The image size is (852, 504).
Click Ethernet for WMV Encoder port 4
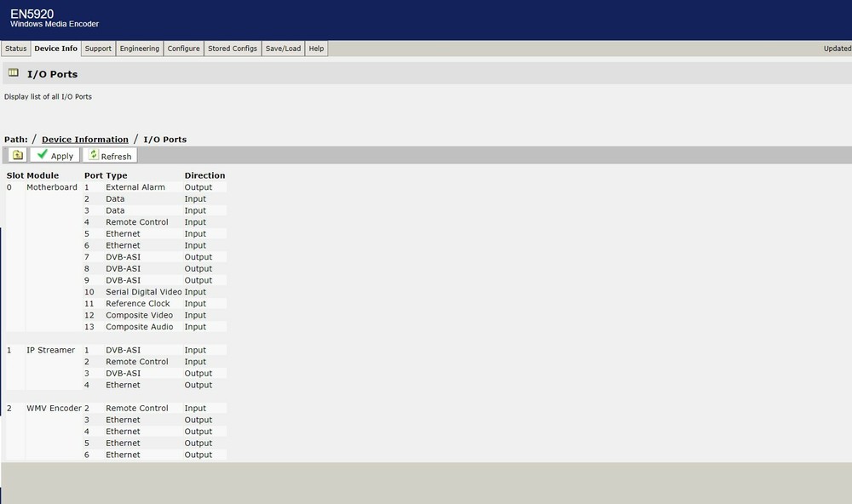[x=123, y=432]
